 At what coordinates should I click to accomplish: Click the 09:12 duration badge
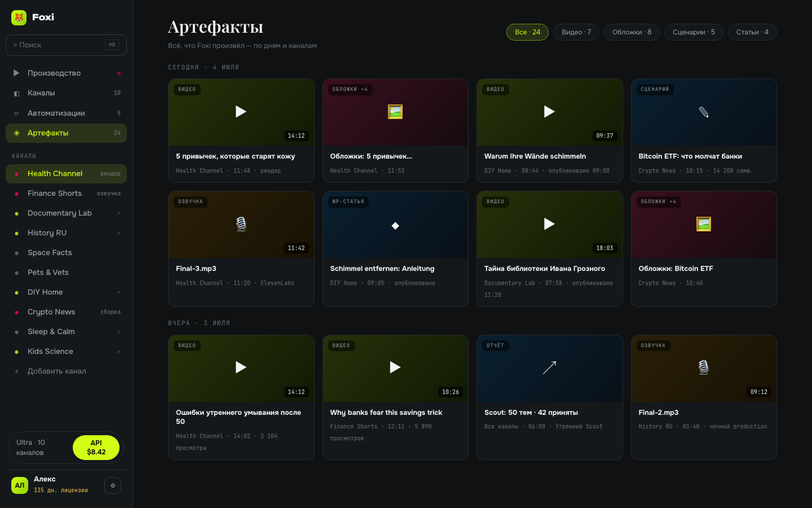point(759,392)
